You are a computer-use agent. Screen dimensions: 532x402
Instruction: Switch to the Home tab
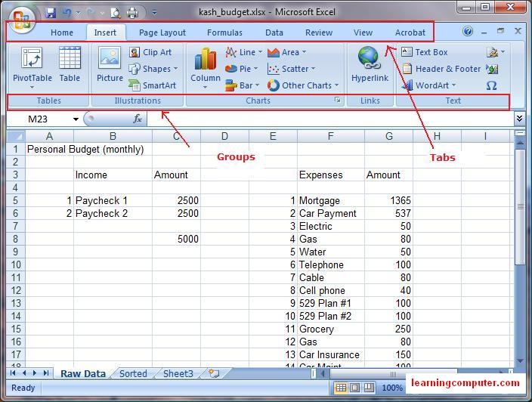[62, 32]
